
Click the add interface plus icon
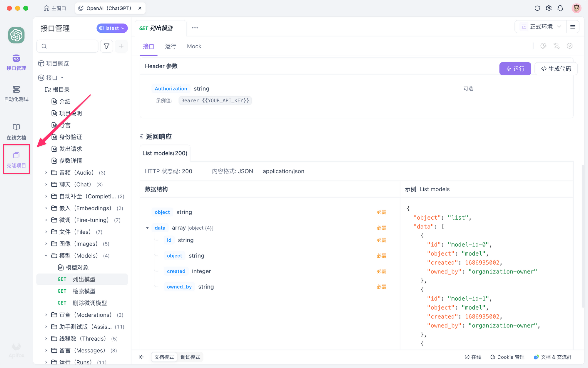point(121,46)
